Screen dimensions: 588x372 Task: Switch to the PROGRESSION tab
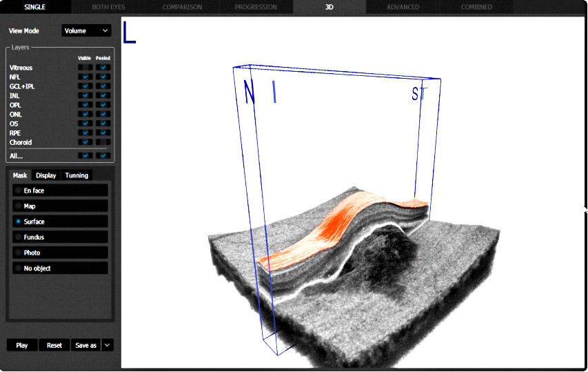(x=255, y=7)
